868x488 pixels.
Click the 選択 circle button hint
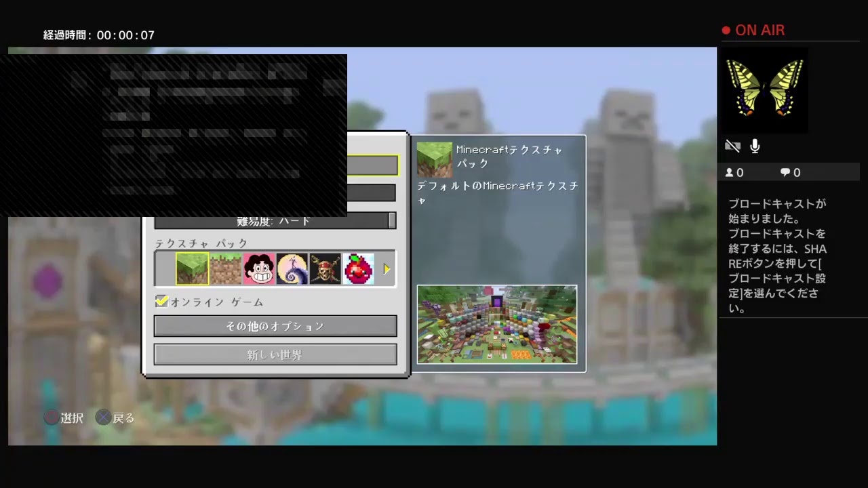pyautogui.click(x=52, y=418)
